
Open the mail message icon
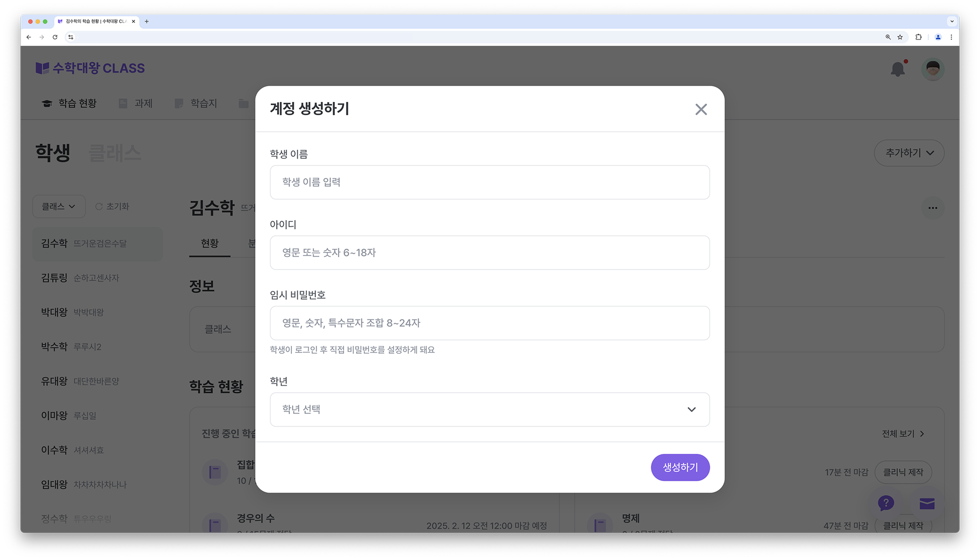click(x=927, y=504)
